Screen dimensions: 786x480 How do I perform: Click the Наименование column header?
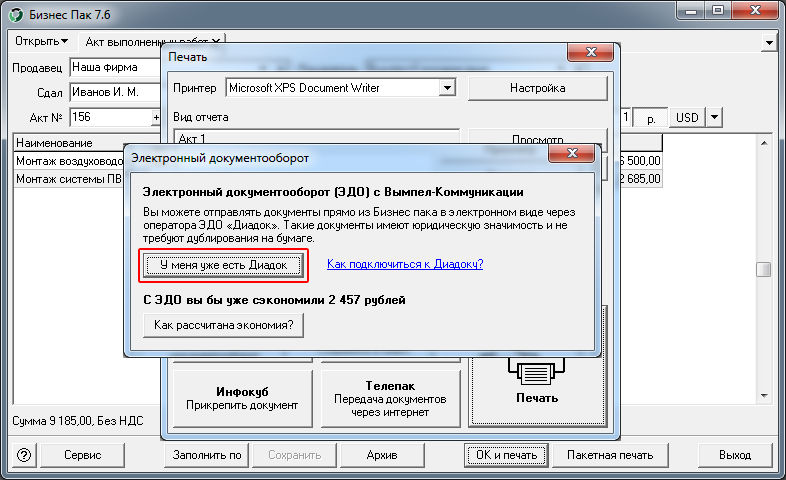(x=87, y=143)
